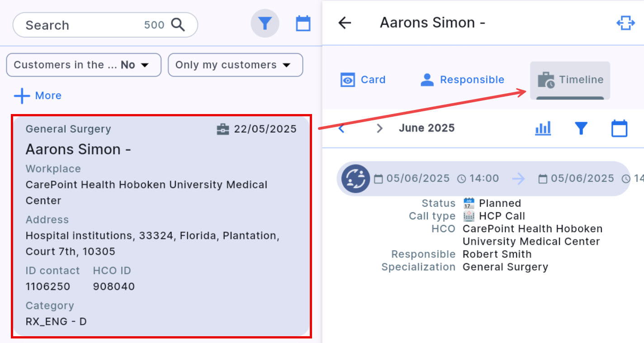Image resolution: width=644 pixels, height=343 pixels.
Task: Click the timeline filter funnel icon
Action: coord(581,129)
